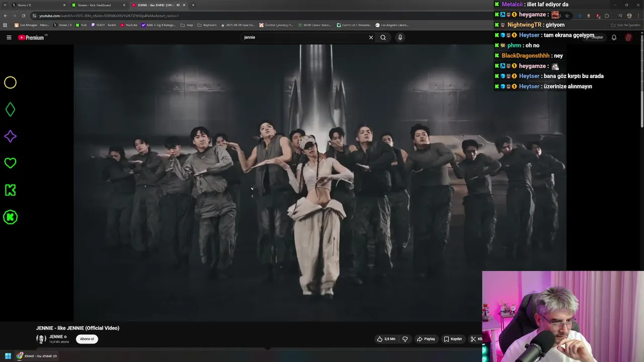Click the YouTube search magnifier button
This screenshot has height=362, width=644.
coord(383,37)
